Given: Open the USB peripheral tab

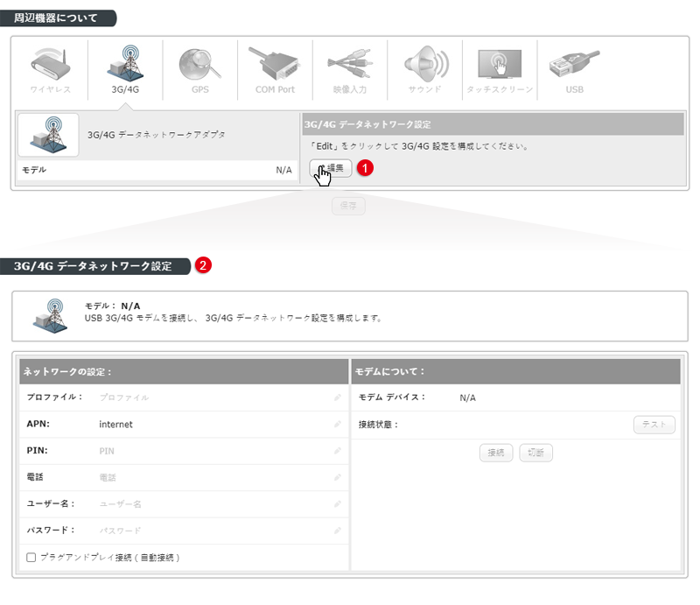Looking at the screenshot, I should pyautogui.click(x=575, y=70).
